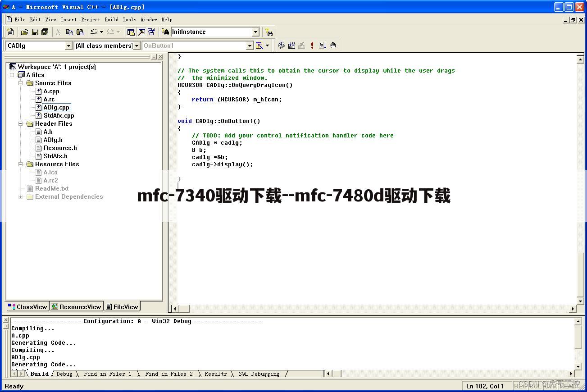Open the Edit menu
The image size is (587, 392).
click(x=35, y=19)
